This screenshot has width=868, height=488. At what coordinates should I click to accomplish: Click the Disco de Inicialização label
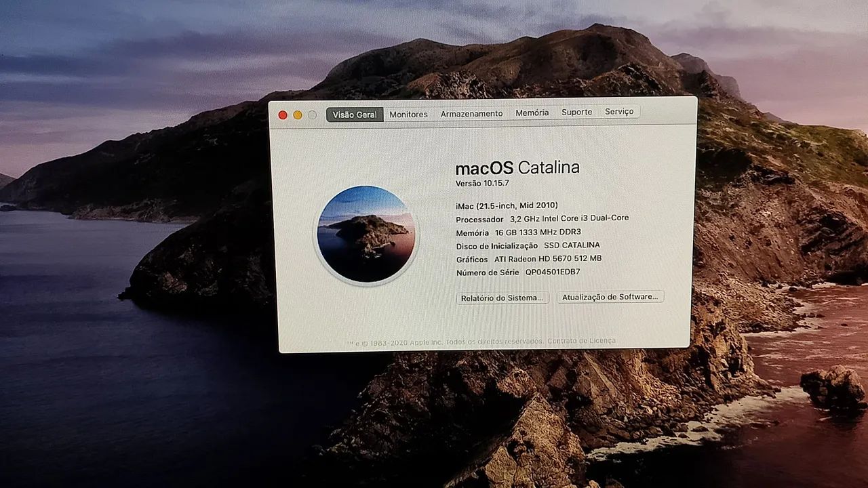497,246
